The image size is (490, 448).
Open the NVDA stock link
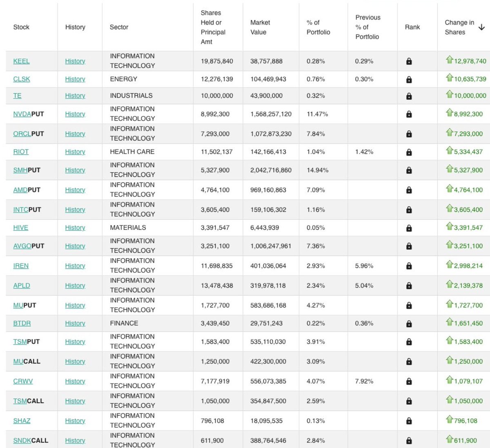click(22, 114)
